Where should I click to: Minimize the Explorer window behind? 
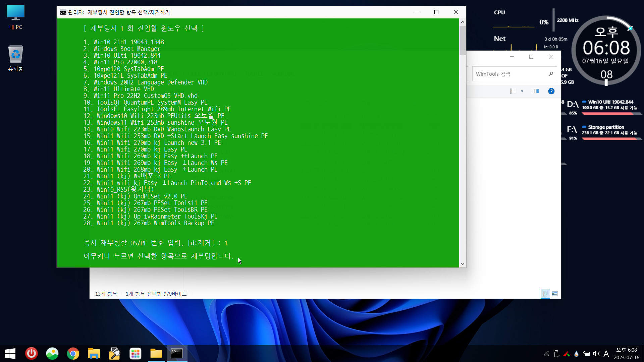pyautogui.click(x=512, y=57)
